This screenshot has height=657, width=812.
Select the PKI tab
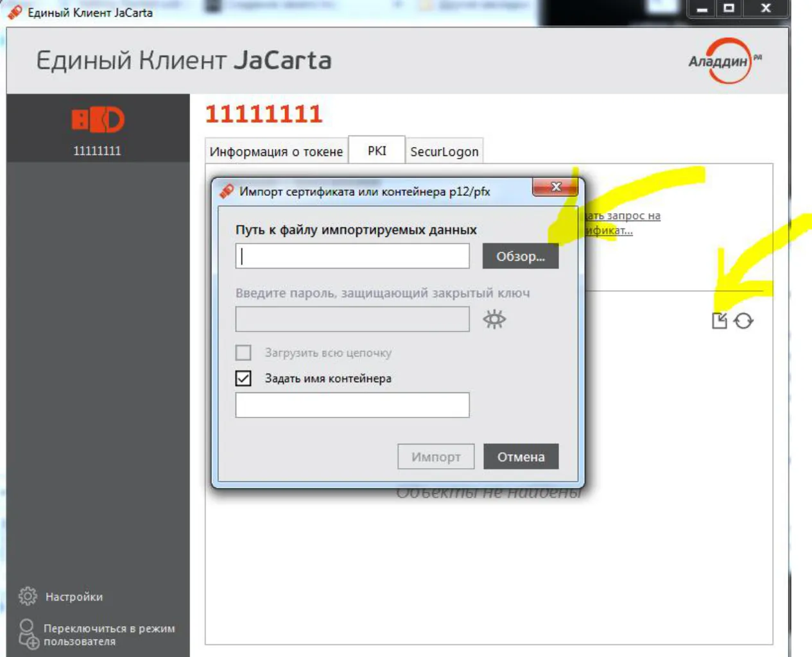(x=377, y=150)
